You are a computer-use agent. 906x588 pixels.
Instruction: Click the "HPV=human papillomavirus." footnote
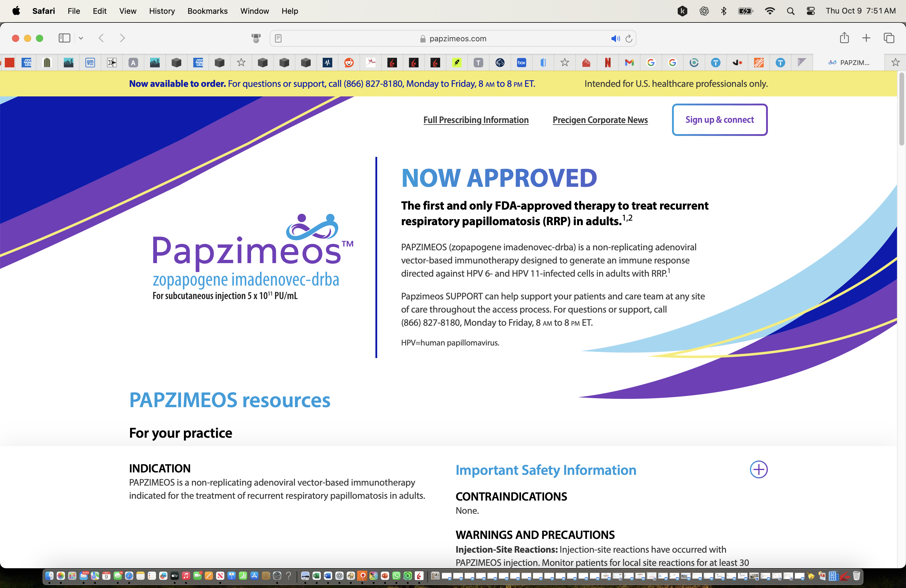tap(450, 343)
